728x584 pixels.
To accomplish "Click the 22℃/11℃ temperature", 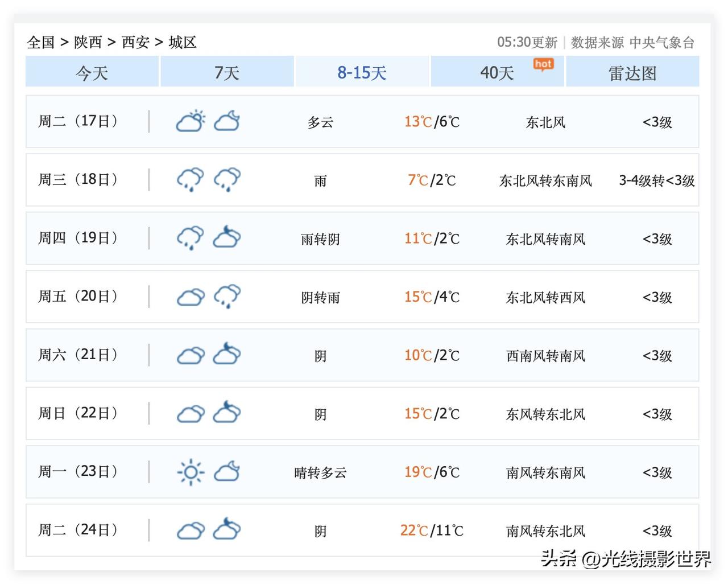I will 432,531.
